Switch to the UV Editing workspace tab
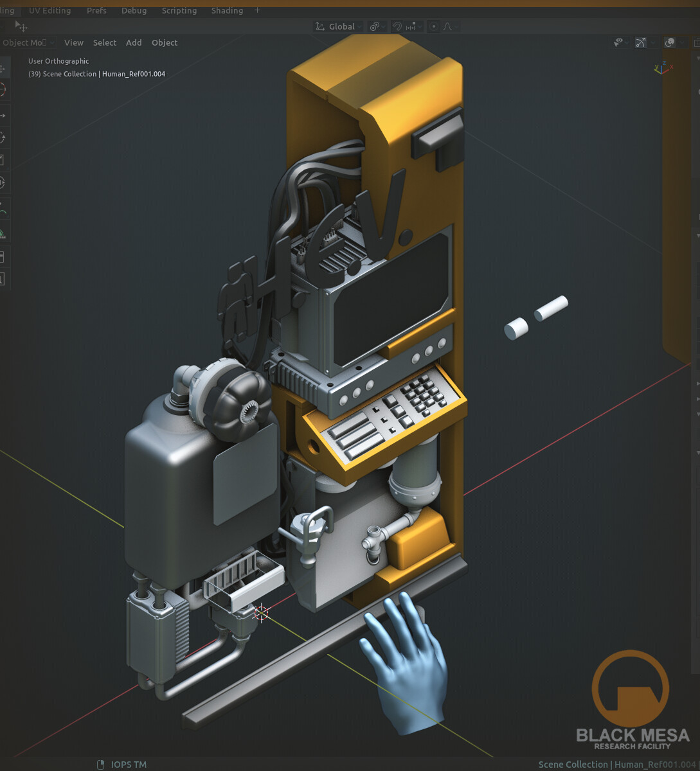 (50, 10)
